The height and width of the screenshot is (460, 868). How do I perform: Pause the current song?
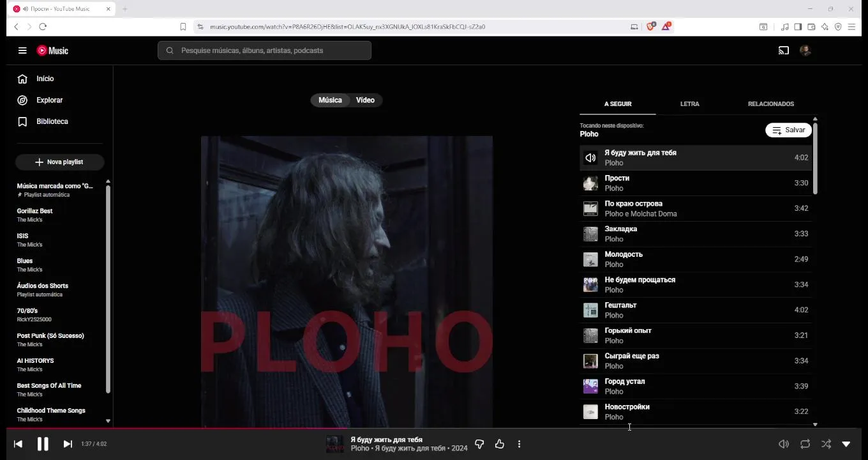[43, 444]
